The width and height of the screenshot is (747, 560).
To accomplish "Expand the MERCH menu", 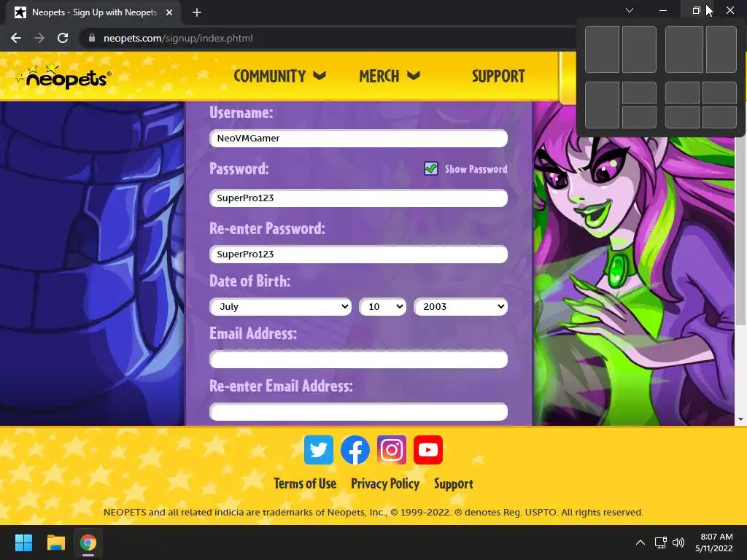I will [x=390, y=76].
